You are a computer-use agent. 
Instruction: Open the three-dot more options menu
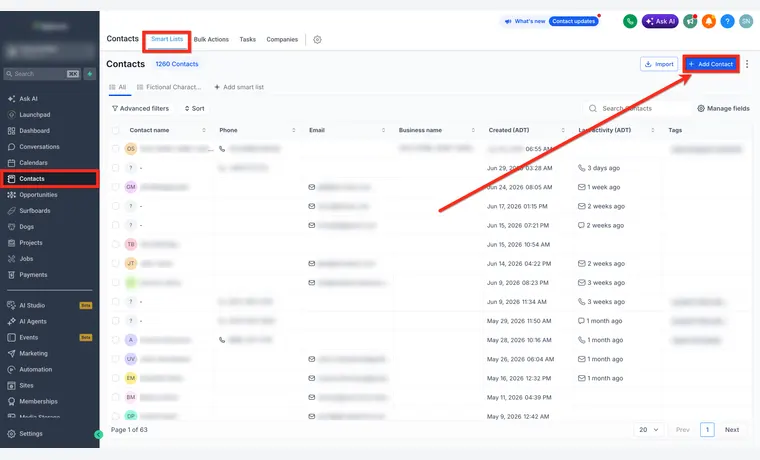[747, 64]
